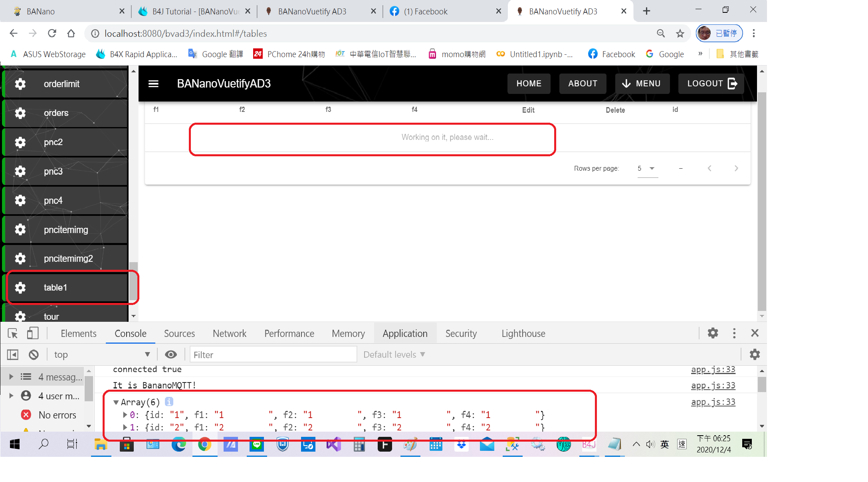The width and height of the screenshot is (868, 482).
Task: Toggle the console sidebar panel
Action: [x=13, y=355]
